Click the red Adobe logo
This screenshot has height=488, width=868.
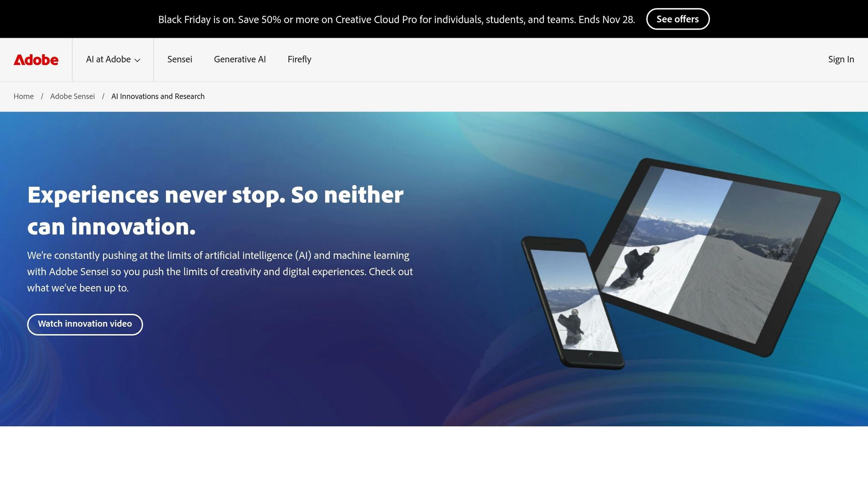36,60
